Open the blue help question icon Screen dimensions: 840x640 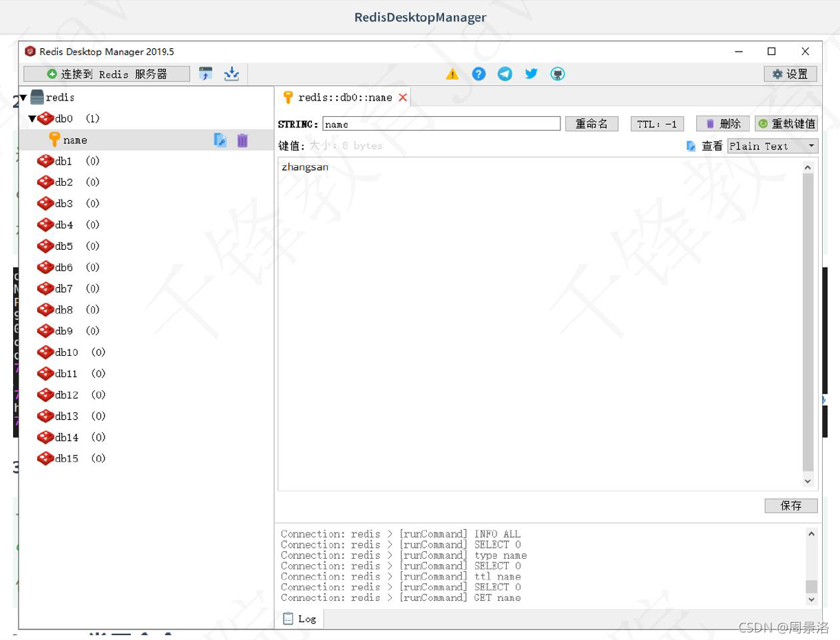479,74
